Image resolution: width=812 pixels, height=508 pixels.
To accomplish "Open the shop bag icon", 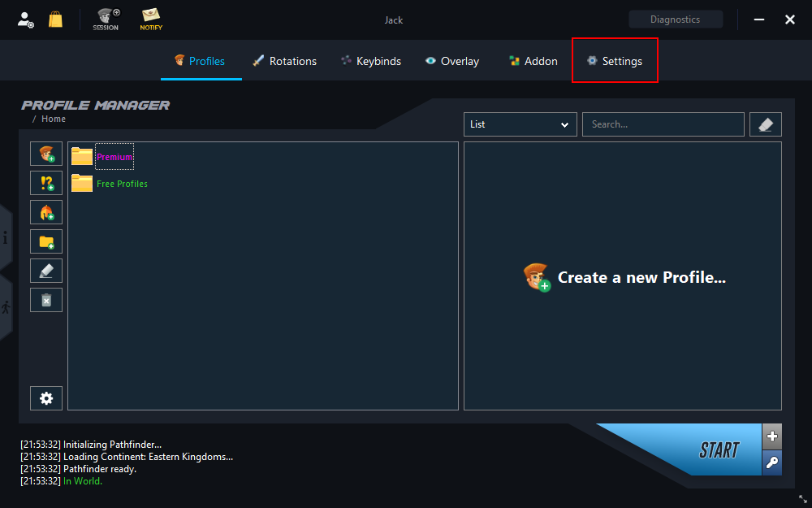I will click(x=55, y=20).
